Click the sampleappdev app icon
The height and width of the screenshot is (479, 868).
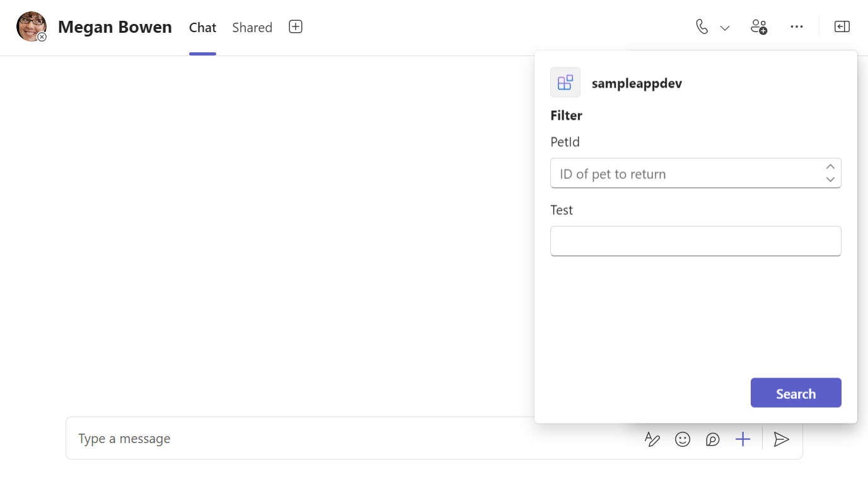point(565,82)
